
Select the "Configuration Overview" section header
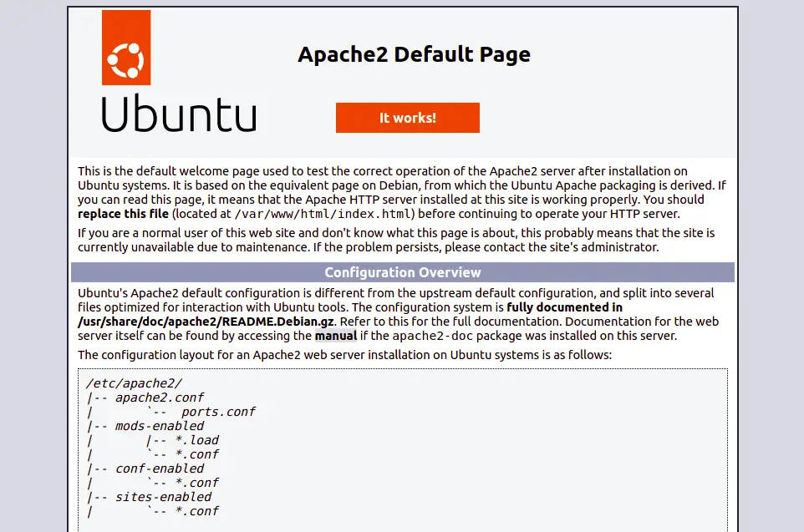[x=403, y=272]
